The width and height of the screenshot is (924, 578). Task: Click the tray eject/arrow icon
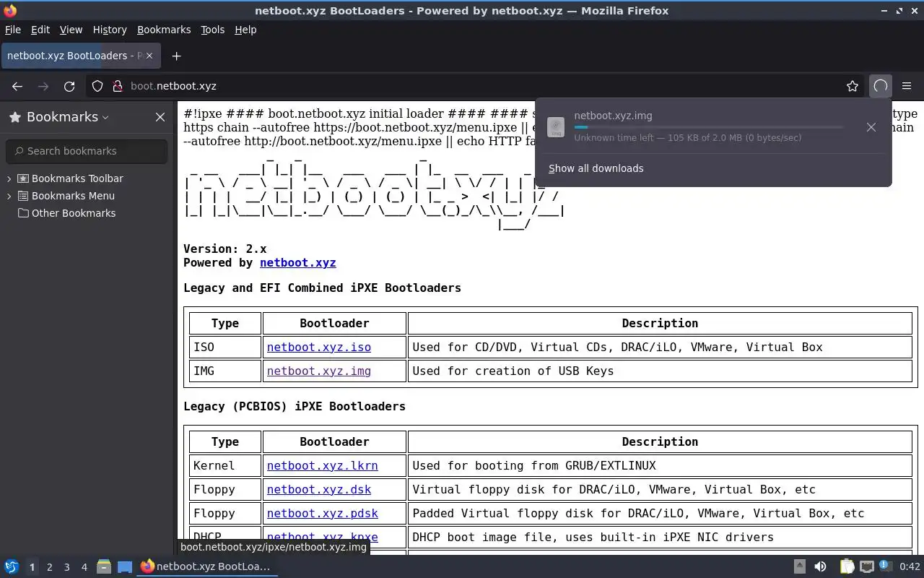coord(800,567)
